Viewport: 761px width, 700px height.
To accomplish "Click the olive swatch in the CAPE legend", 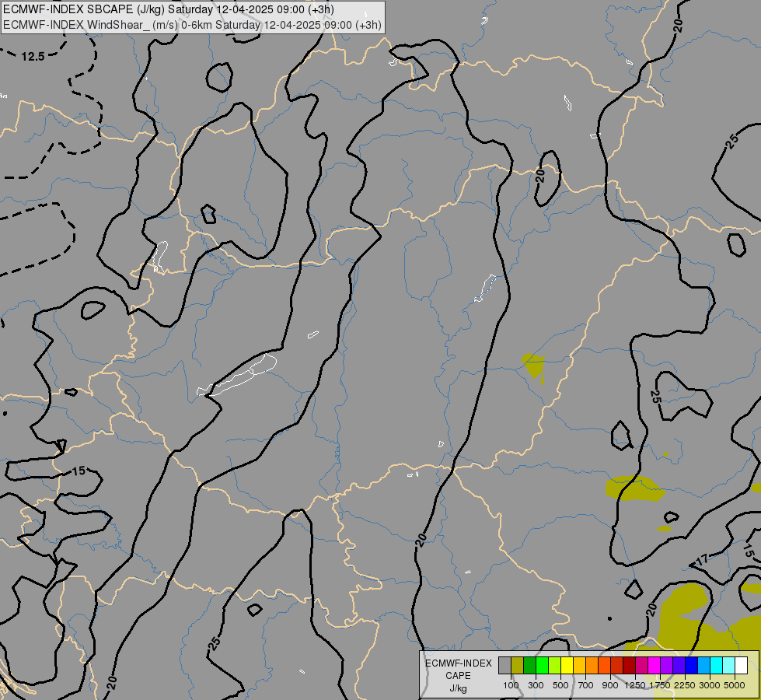I will click(x=518, y=665).
